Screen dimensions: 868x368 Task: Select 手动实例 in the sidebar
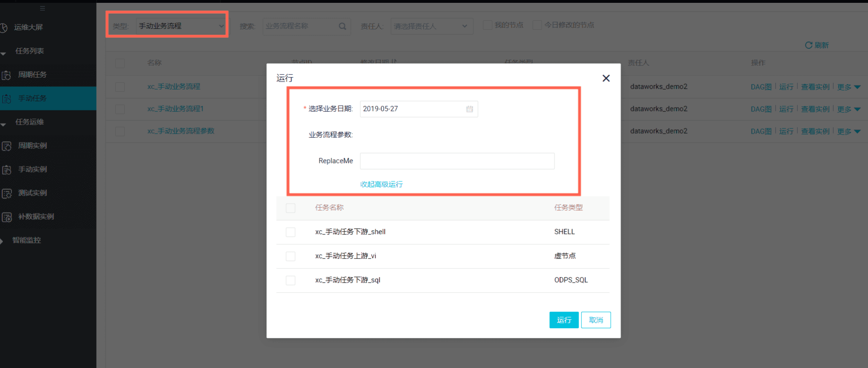point(32,169)
